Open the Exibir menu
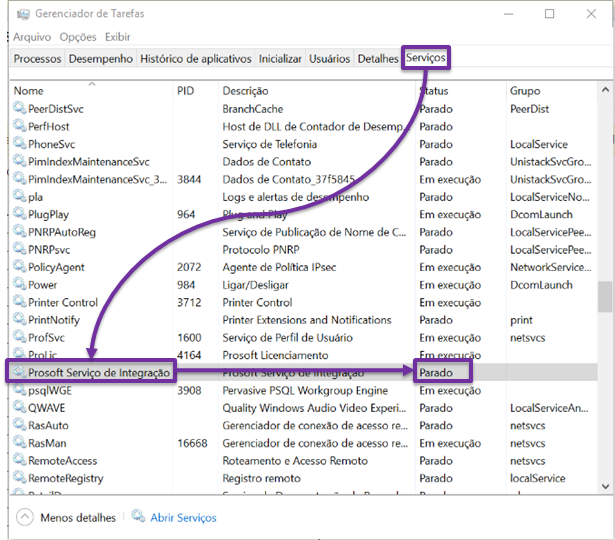 [x=117, y=37]
